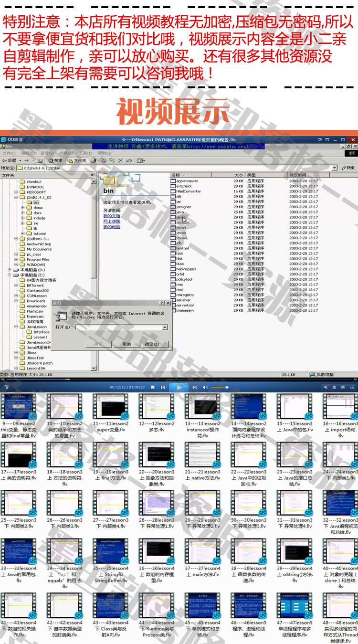Click the 运行 dialog help question-mark button
Viewport: 358px width, 644px height.
pyautogui.click(x=162, y=303)
